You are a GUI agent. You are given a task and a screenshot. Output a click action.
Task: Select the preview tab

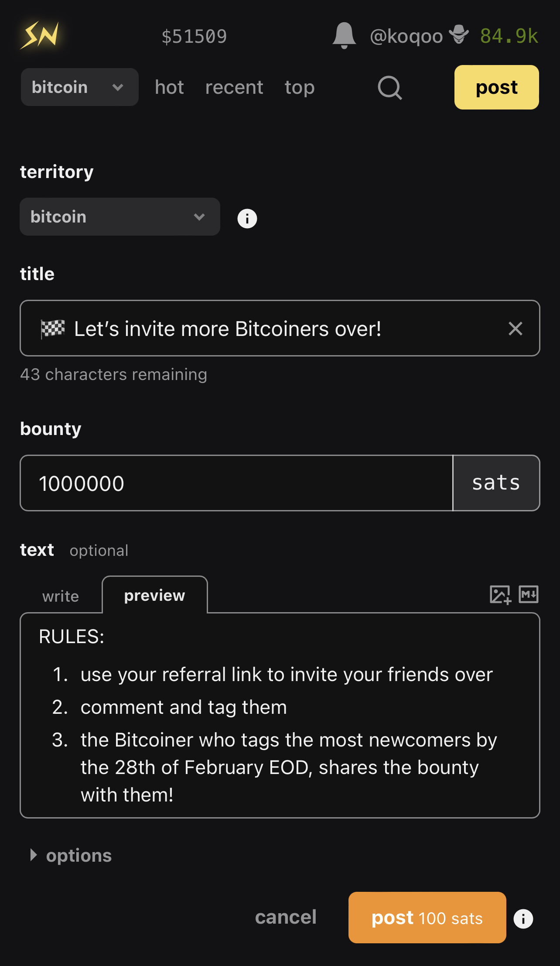pos(154,596)
